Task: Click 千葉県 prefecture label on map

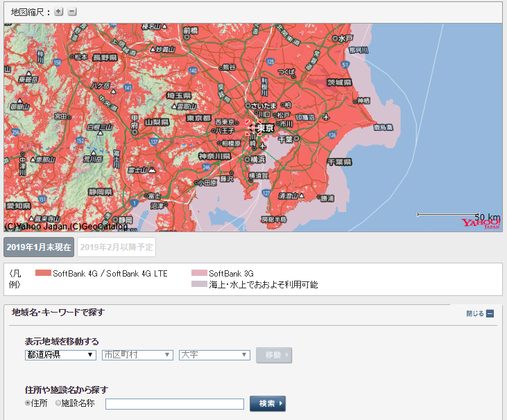Action: pyautogui.click(x=340, y=162)
